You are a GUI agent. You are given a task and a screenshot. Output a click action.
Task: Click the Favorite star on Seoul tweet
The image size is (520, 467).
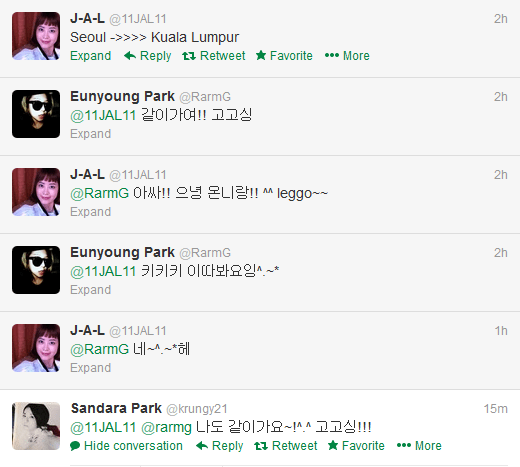[261, 55]
